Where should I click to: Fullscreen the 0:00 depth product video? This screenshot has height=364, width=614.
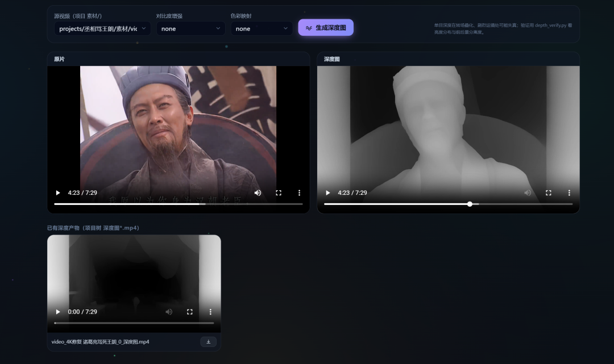189,312
